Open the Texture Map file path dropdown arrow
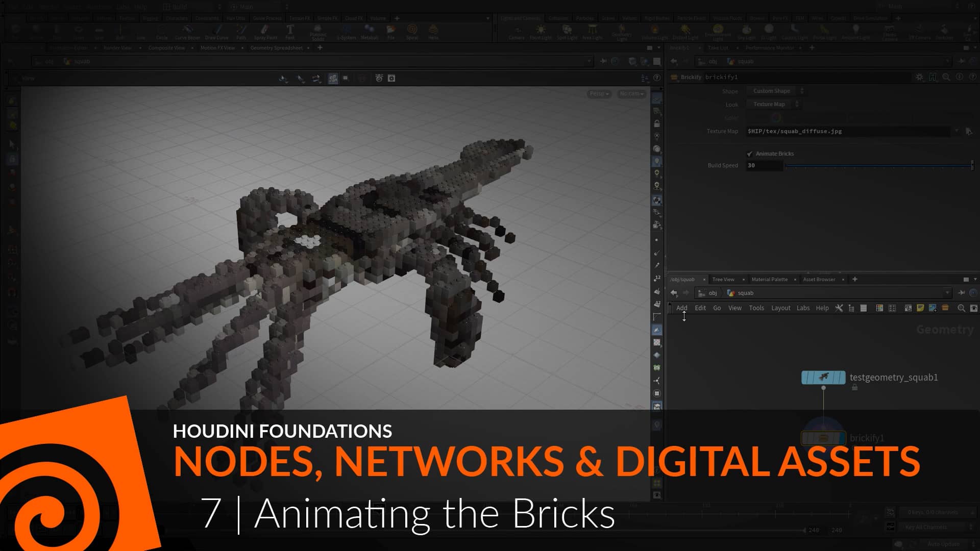The width and height of the screenshot is (980, 551). point(957,131)
